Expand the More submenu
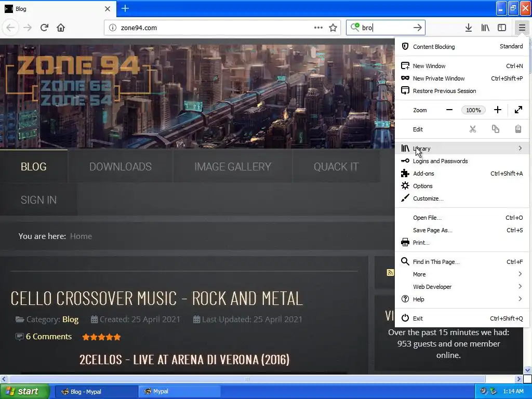The height and width of the screenshot is (399, 532). (462, 274)
